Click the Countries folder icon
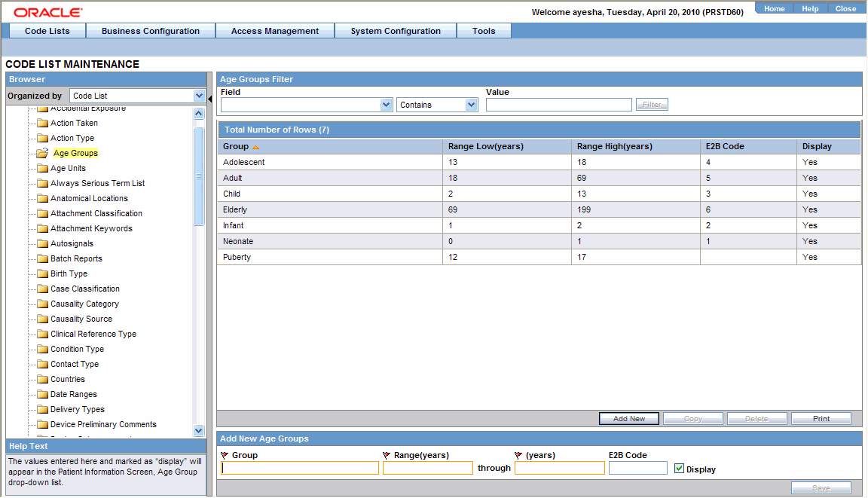 43,379
